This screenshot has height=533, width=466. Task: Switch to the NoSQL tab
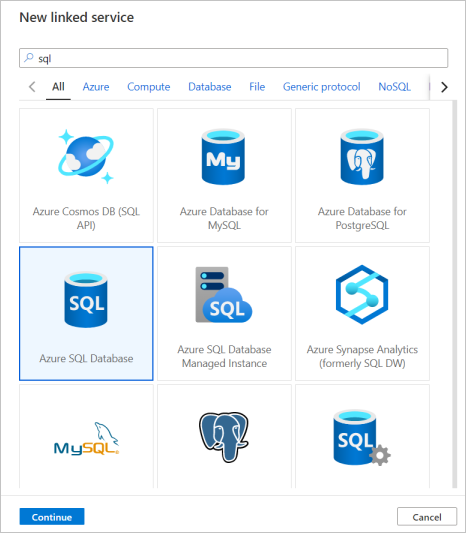click(x=394, y=87)
